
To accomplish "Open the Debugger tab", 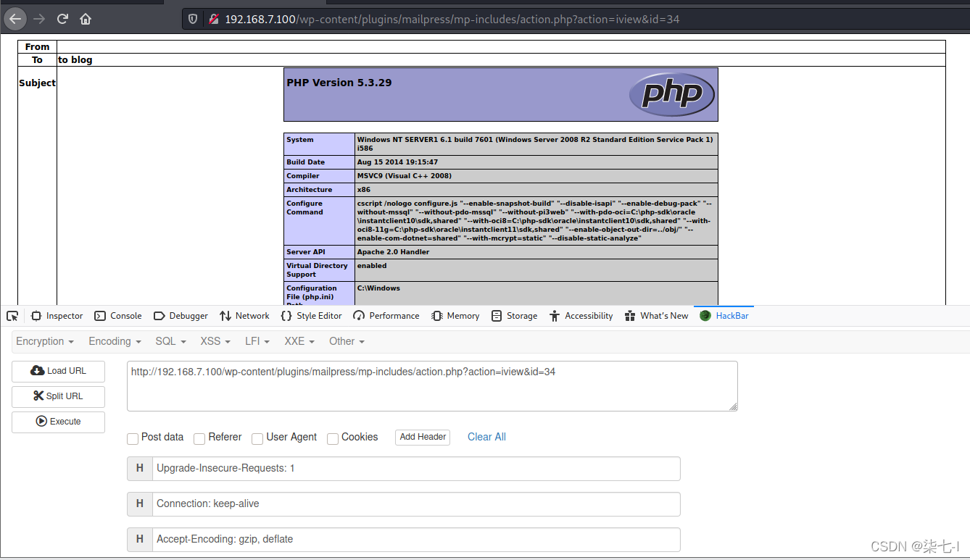I will [181, 316].
